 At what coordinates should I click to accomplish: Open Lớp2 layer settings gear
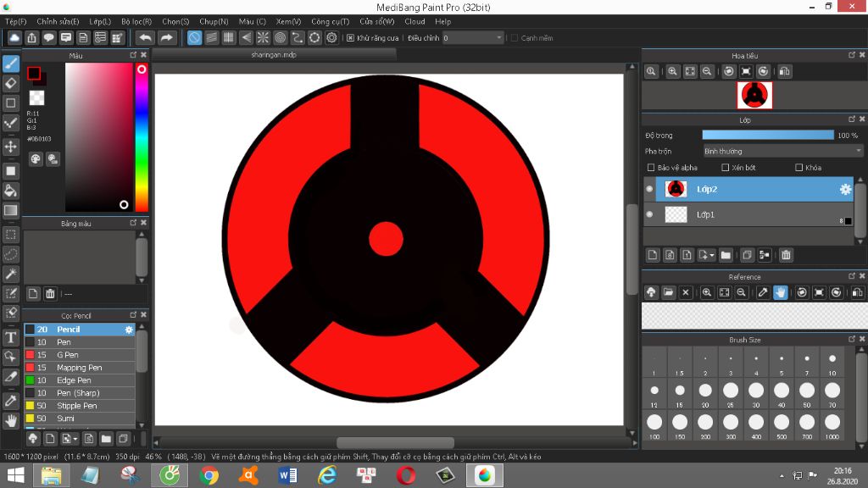click(x=845, y=189)
